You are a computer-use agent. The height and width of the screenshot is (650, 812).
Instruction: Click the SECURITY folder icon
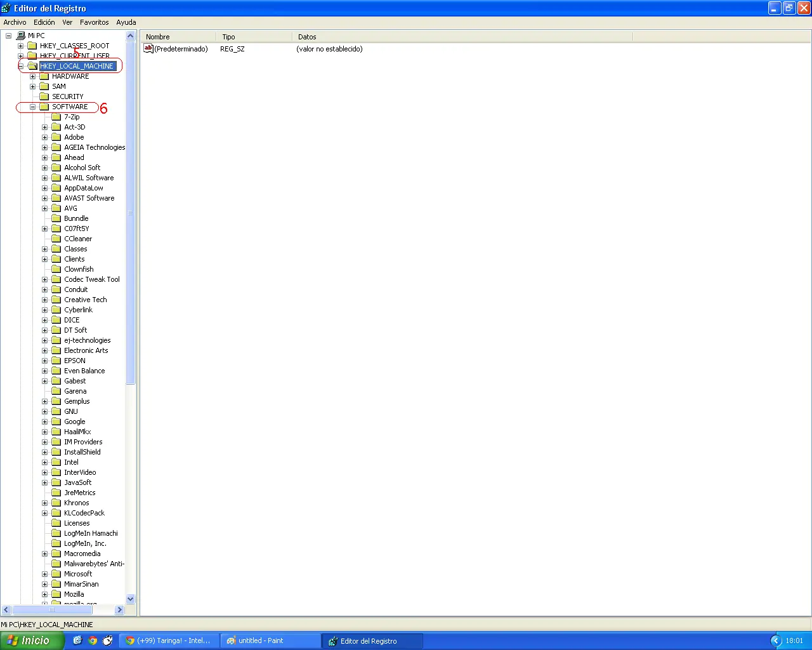pyautogui.click(x=44, y=96)
